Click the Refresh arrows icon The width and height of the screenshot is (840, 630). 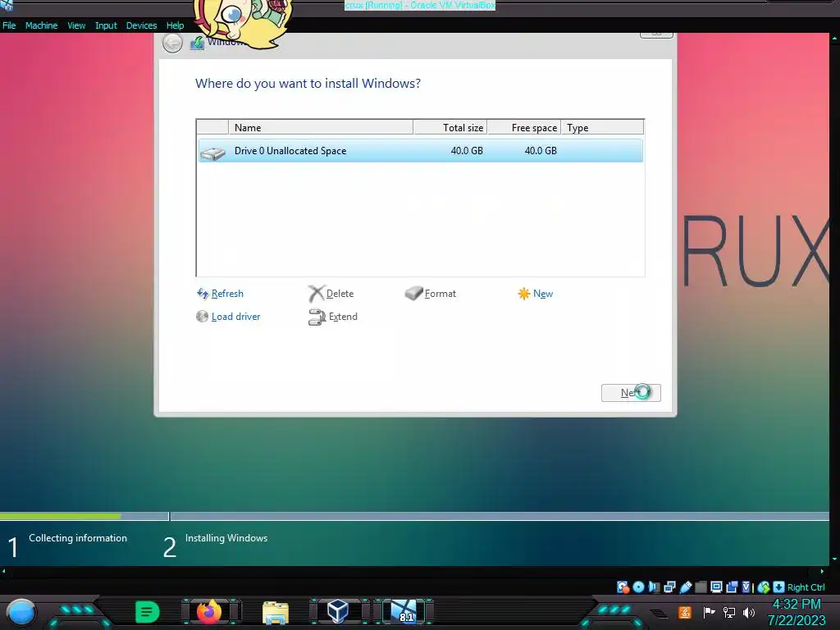tap(203, 294)
